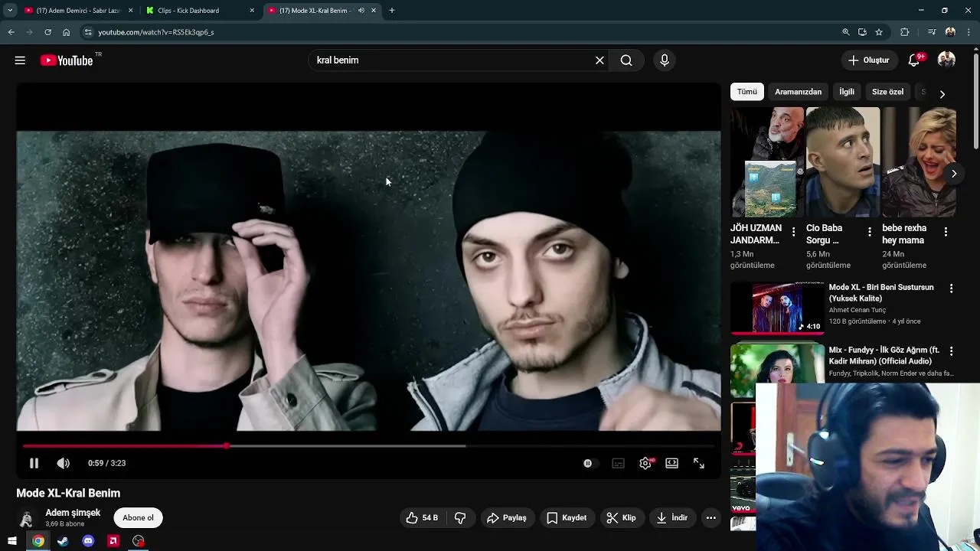Image resolution: width=980 pixels, height=551 pixels.
Task: Open Mix - Fundyy İlk Göz Ağrım playlist
Action: [884, 356]
